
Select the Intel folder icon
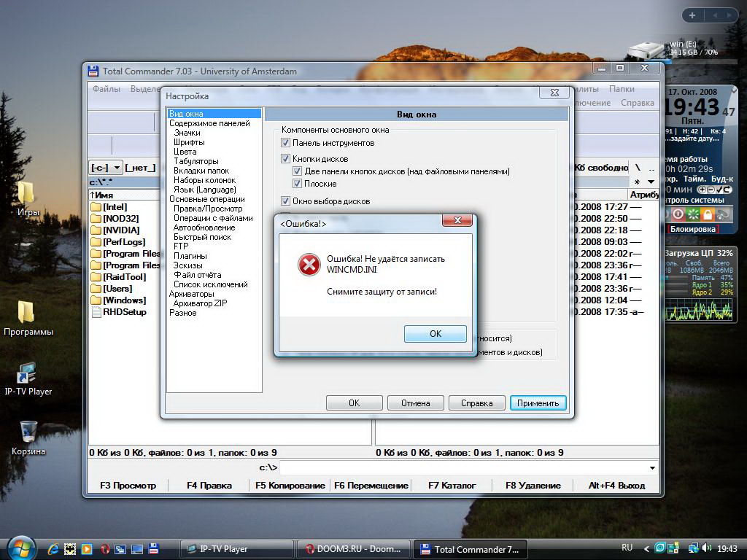click(96, 207)
